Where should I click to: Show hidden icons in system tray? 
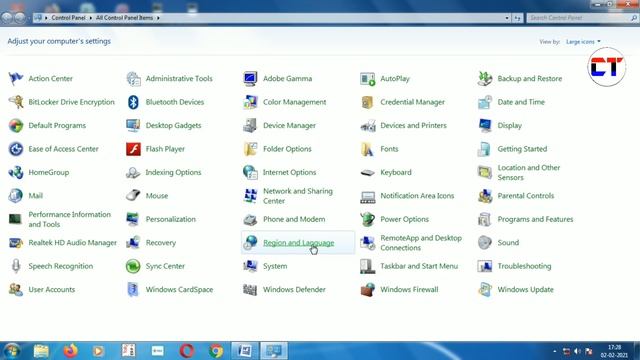coord(554,351)
